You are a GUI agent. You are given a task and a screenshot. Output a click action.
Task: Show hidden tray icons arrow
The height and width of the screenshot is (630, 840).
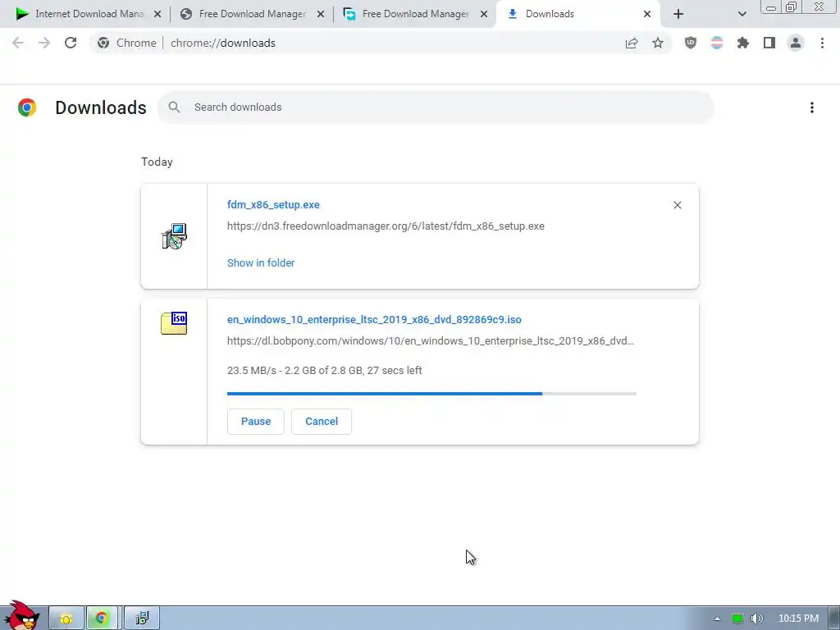[x=717, y=619]
